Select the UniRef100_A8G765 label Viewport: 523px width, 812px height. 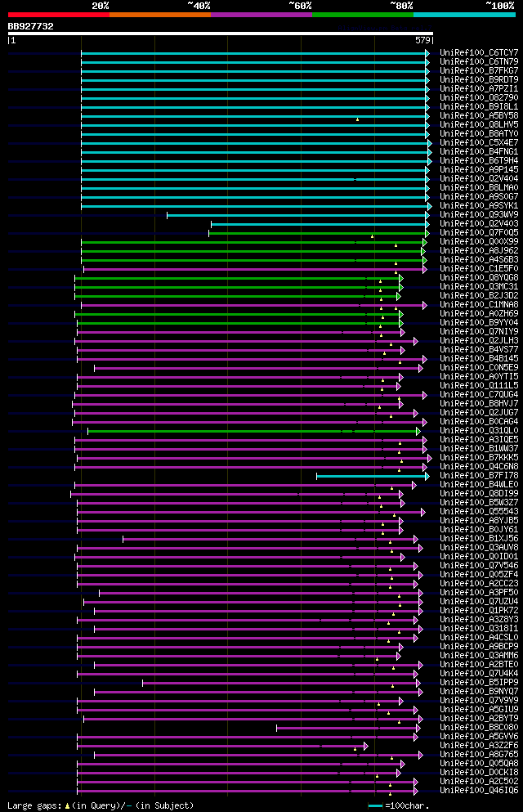(479, 755)
